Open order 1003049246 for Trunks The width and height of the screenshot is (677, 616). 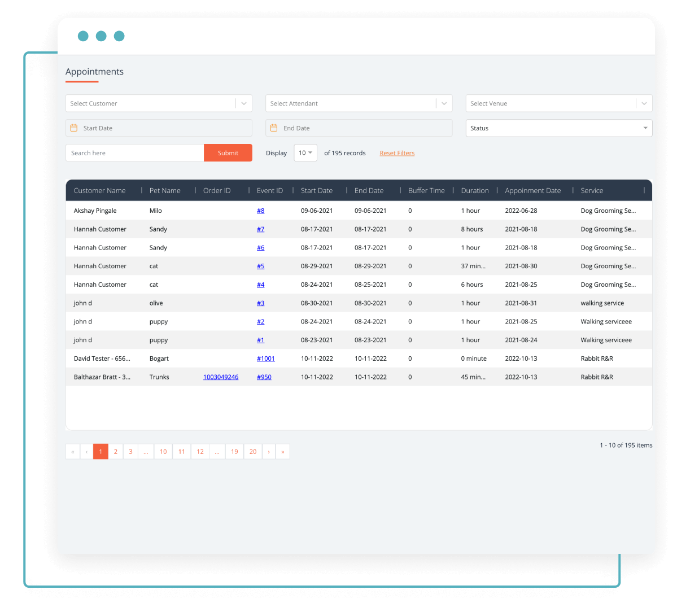click(x=221, y=377)
